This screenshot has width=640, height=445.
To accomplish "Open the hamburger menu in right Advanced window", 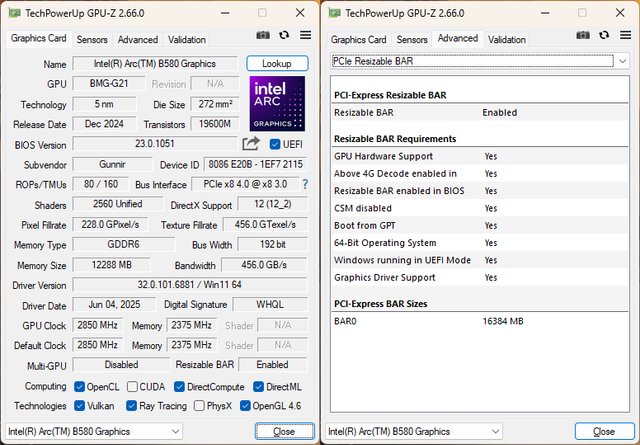I will (x=625, y=35).
